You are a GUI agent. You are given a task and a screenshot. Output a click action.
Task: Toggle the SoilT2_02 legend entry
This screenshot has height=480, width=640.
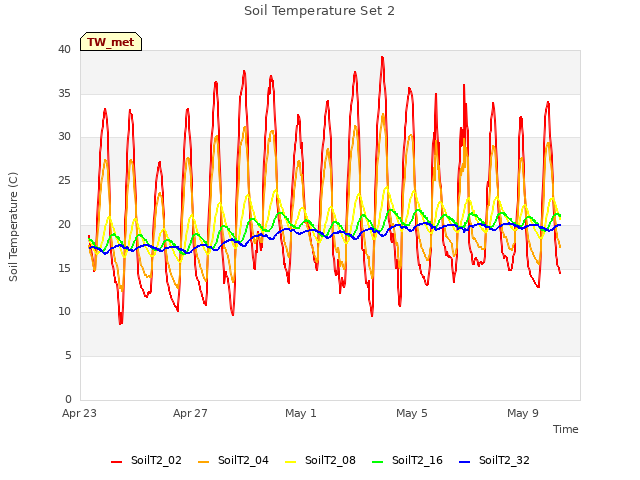click(x=146, y=460)
